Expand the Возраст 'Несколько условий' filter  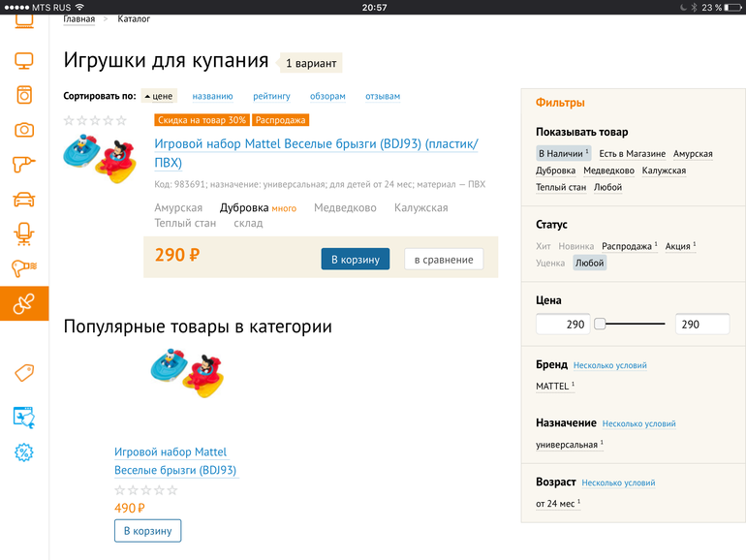pos(618,482)
